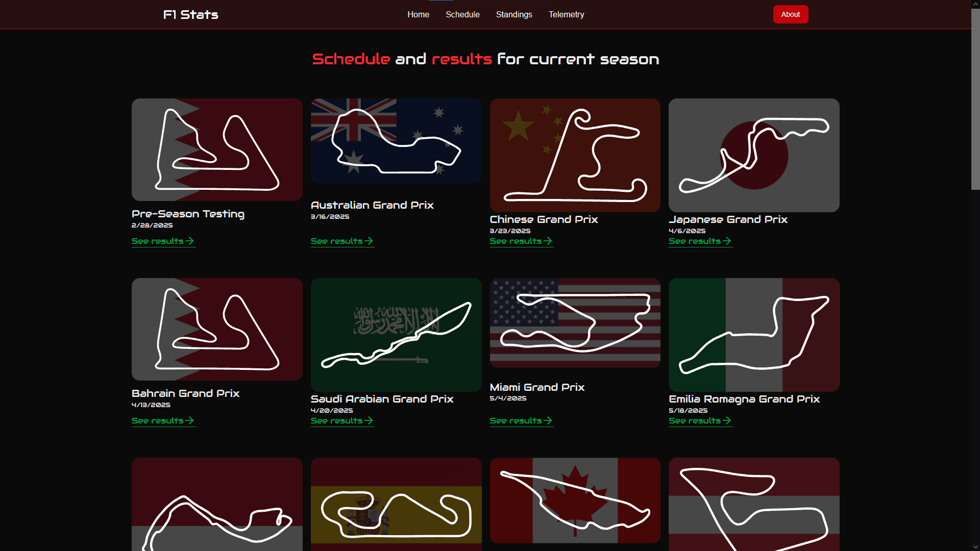This screenshot has height=551, width=980.
Task: Click the red About button
Action: coord(790,14)
